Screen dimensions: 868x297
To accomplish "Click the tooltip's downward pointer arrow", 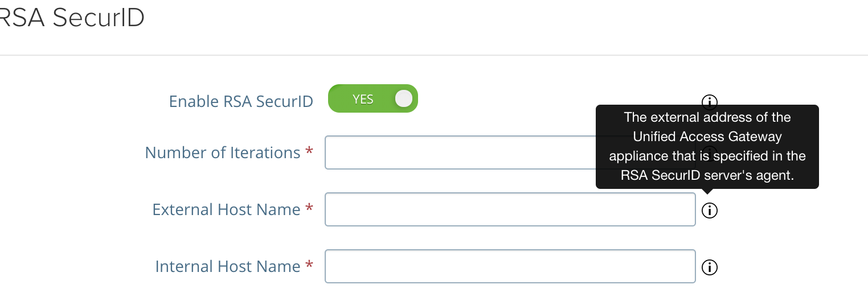I will pyautogui.click(x=709, y=192).
